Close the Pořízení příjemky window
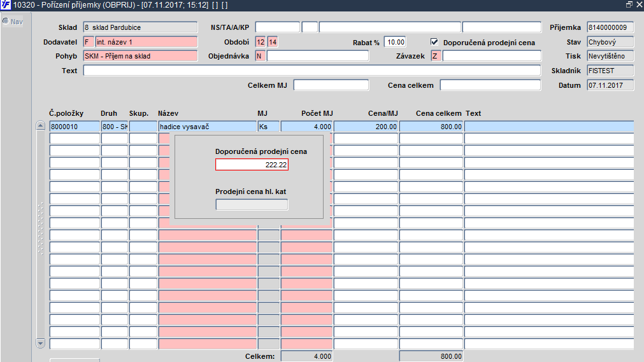This screenshot has width=644, height=362. 639,4
